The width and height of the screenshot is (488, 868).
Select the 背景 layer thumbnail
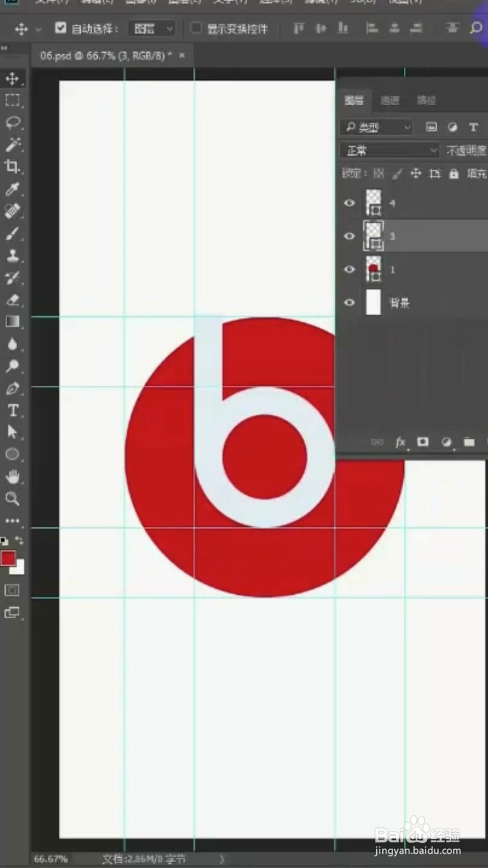pyautogui.click(x=373, y=302)
